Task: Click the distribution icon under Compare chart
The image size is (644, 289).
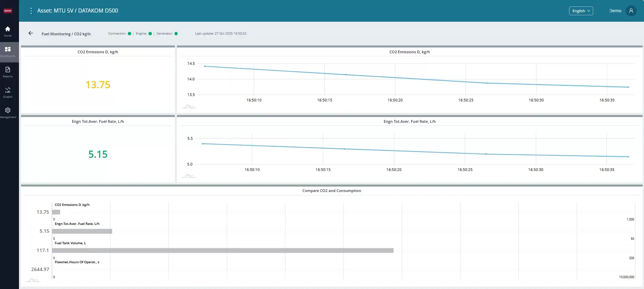Action: (x=33, y=280)
